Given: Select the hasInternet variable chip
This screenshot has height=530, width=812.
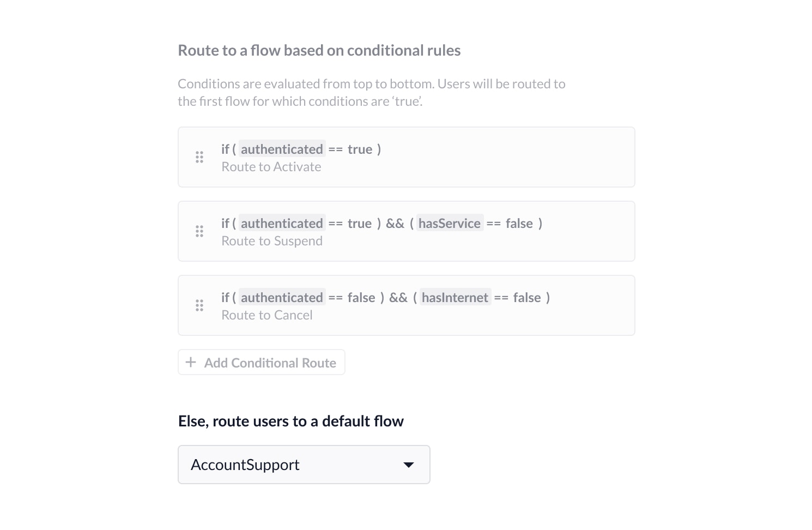Looking at the screenshot, I should click(x=455, y=298).
